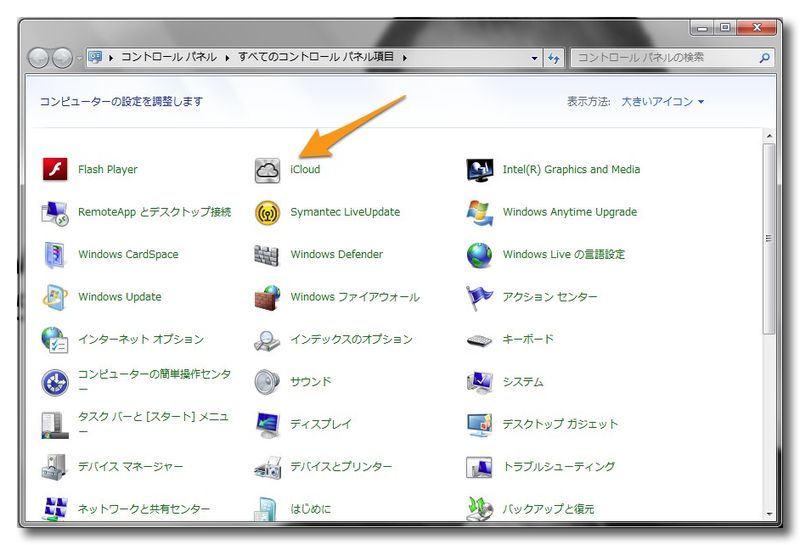Open インデックスのオプション magnifier icon
This screenshot has height=545, width=800.
pyautogui.click(x=267, y=340)
